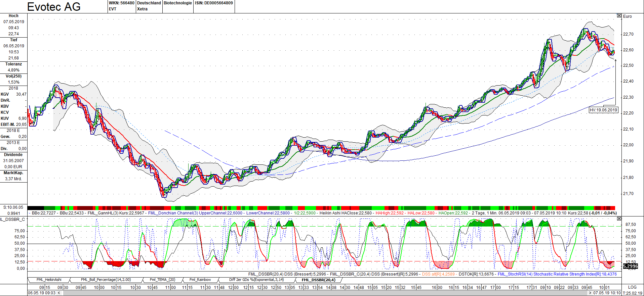This screenshot has height=296, width=644.
Task: Click the WKN: 566480 field
Action: [121, 3]
